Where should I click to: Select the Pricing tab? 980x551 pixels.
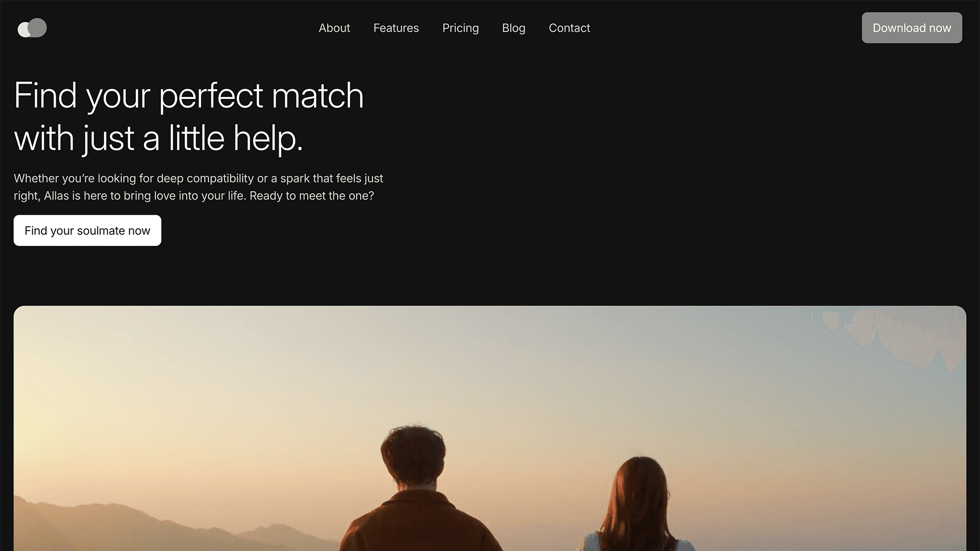pyautogui.click(x=460, y=28)
